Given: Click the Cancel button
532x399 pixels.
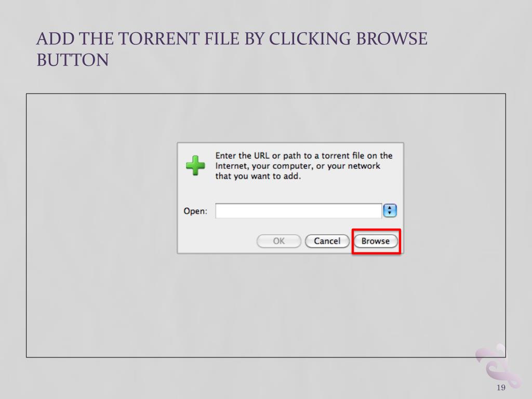Looking at the screenshot, I should pyautogui.click(x=327, y=241).
